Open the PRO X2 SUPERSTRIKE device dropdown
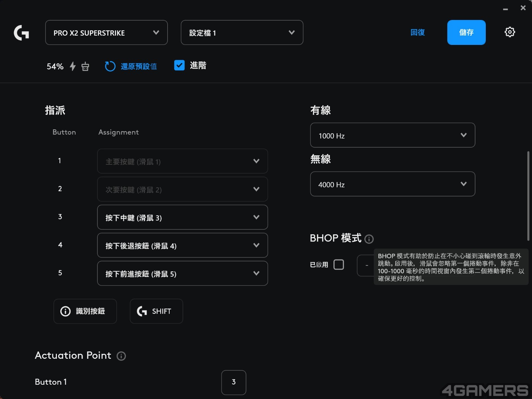Image resolution: width=532 pixels, height=399 pixels. [x=106, y=33]
